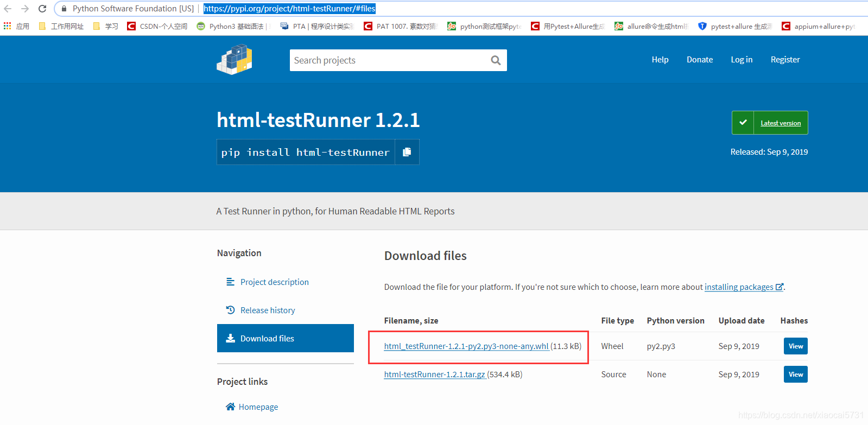Click the green checkmark latest version icon
Viewport: 868px width, 425px height.
click(x=743, y=123)
